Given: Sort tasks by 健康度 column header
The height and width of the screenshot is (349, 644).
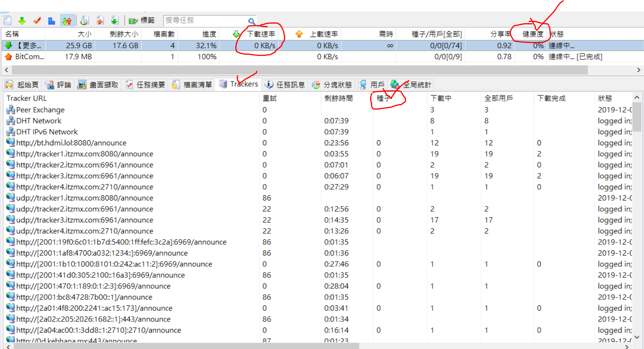Looking at the screenshot, I should pos(533,34).
